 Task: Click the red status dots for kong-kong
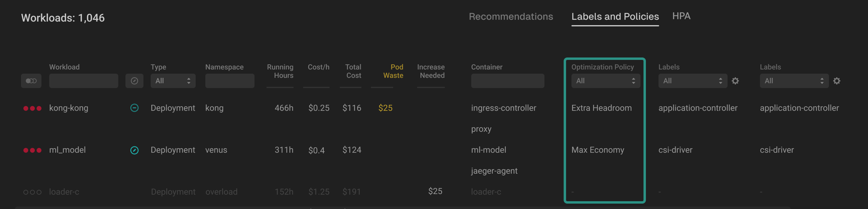pos(32,108)
